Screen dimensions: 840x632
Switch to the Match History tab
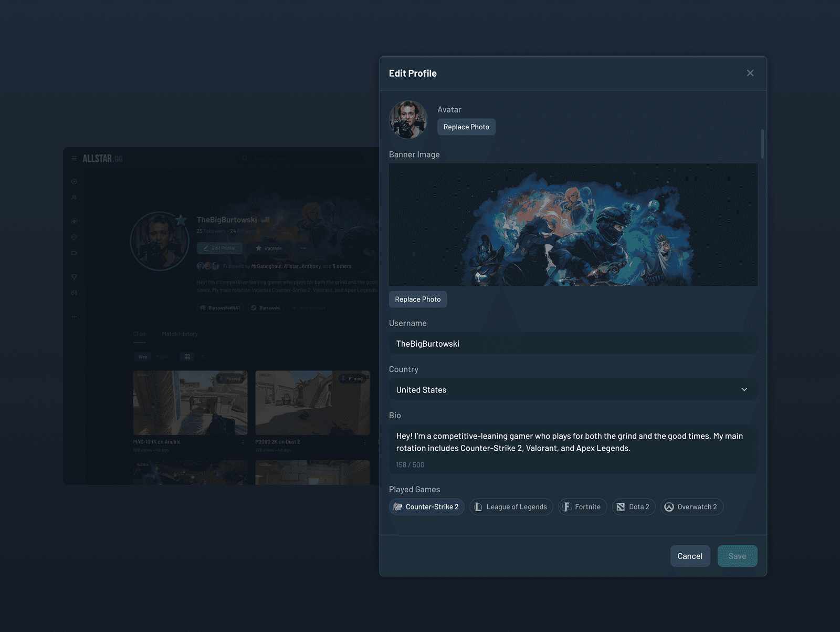[x=180, y=334]
